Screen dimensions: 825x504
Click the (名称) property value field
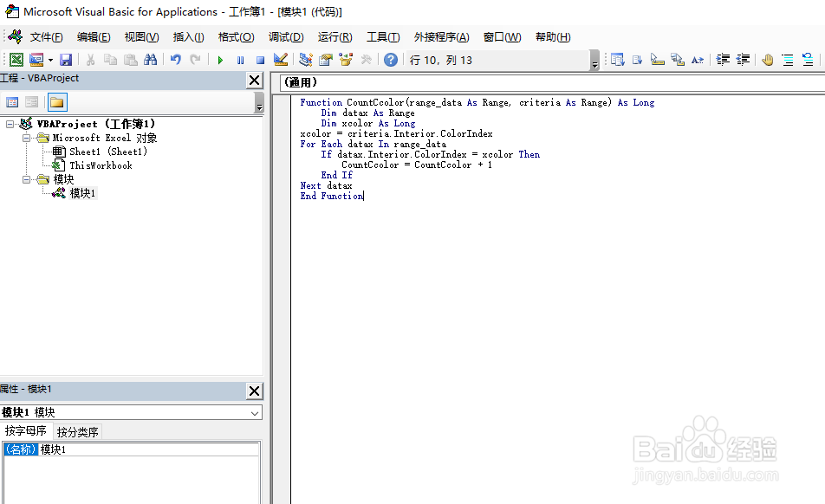click(x=148, y=449)
